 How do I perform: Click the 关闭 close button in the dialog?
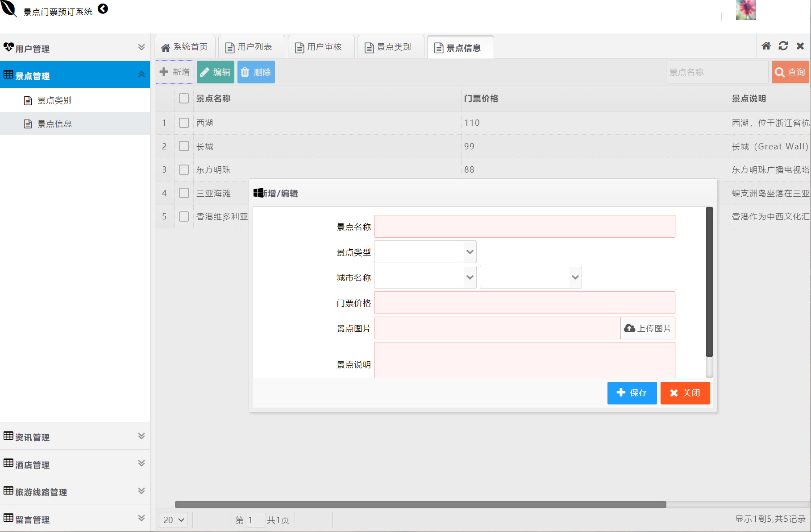click(x=685, y=393)
